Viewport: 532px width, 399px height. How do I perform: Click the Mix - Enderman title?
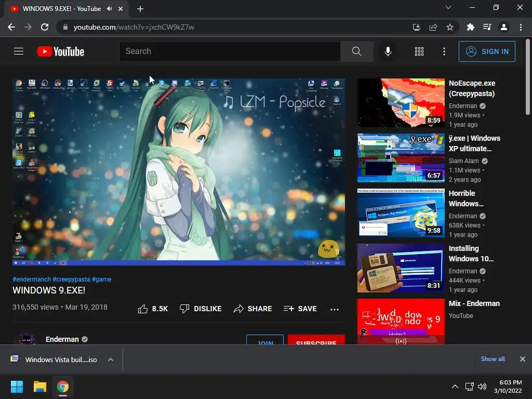474,303
